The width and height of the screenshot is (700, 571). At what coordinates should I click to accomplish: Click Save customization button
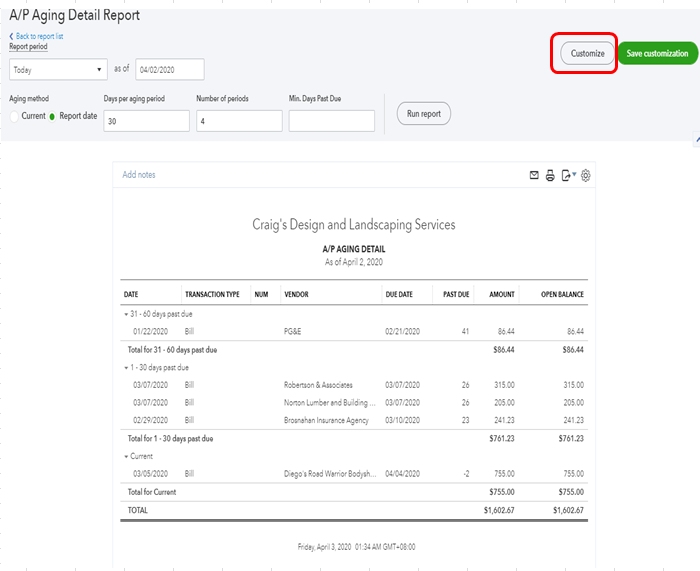[x=657, y=54]
